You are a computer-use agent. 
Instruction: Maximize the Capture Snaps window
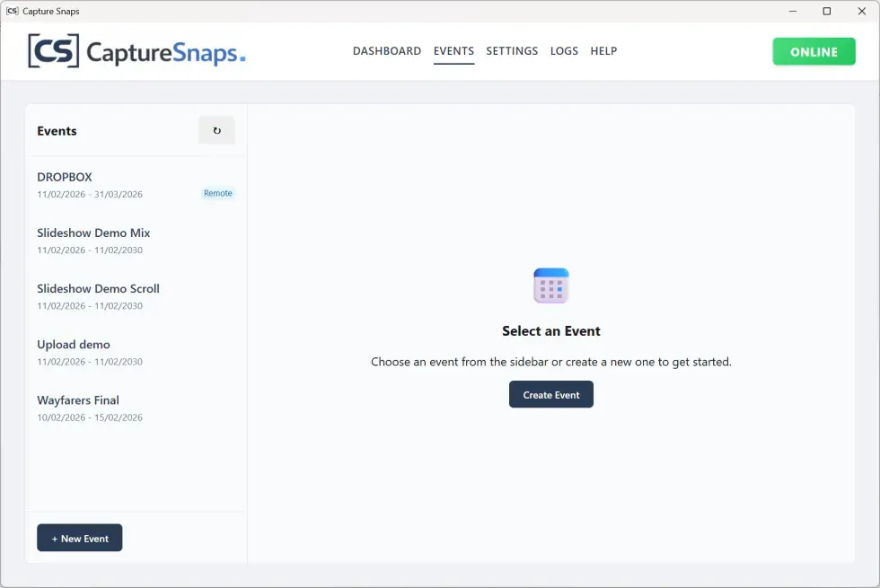[827, 11]
